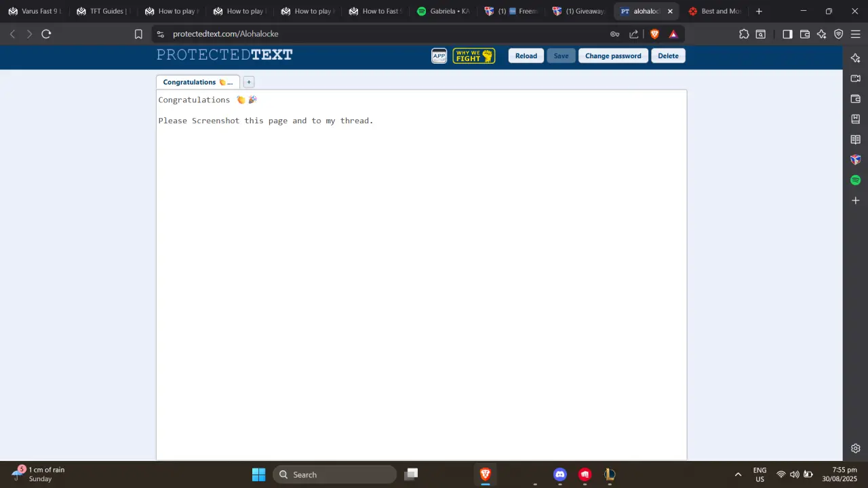Switch to Giveaway browser tab

coord(578,11)
